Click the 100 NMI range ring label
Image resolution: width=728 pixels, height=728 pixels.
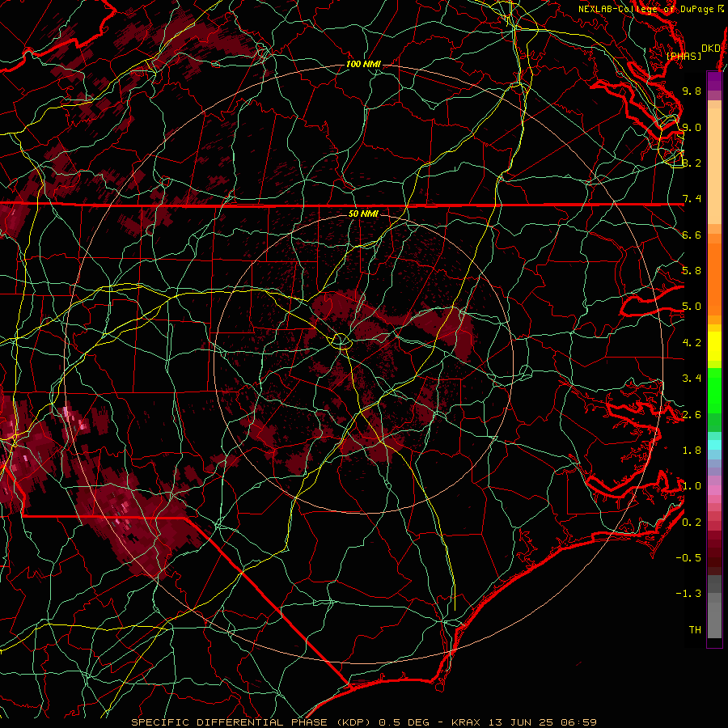coord(363,64)
